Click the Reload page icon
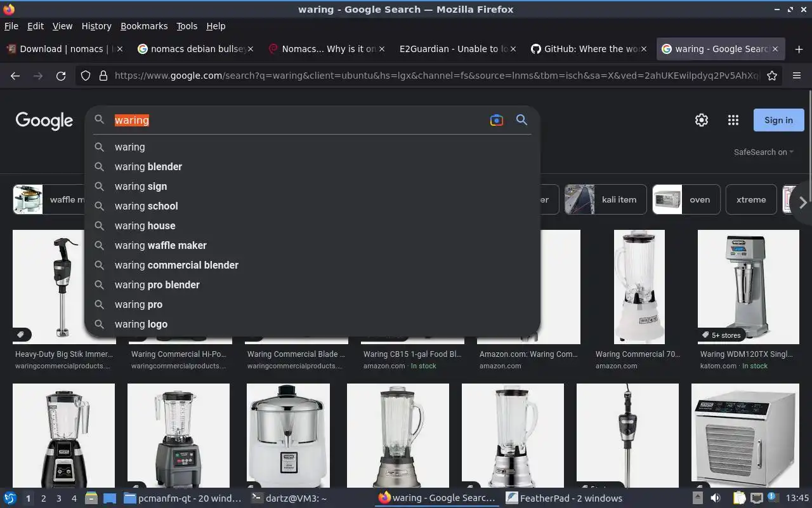The width and height of the screenshot is (812, 508). [x=61, y=76]
